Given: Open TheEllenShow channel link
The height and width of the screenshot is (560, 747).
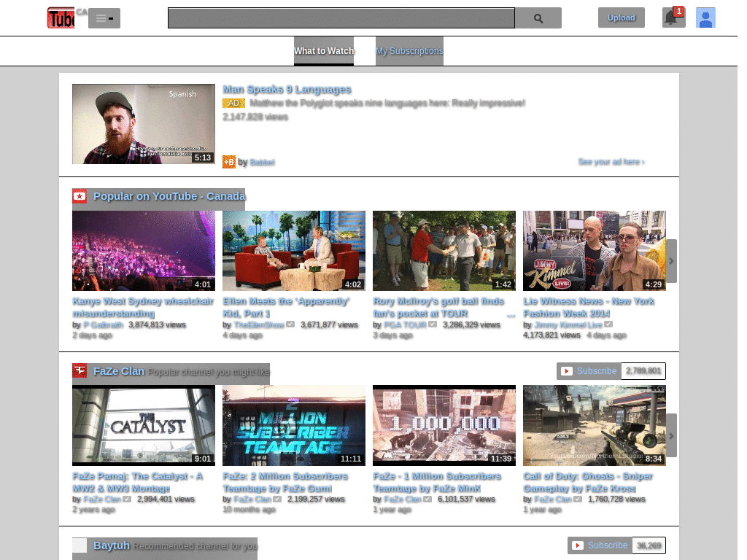Looking at the screenshot, I should [259, 324].
